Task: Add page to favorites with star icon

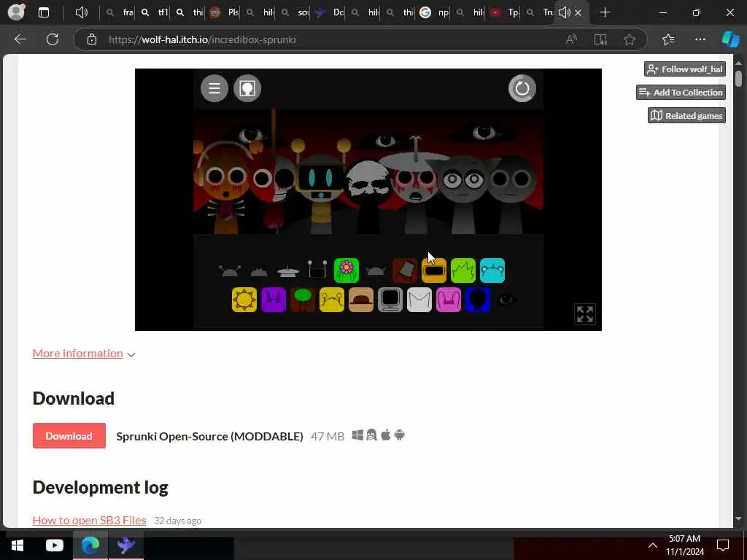Action: click(x=630, y=39)
